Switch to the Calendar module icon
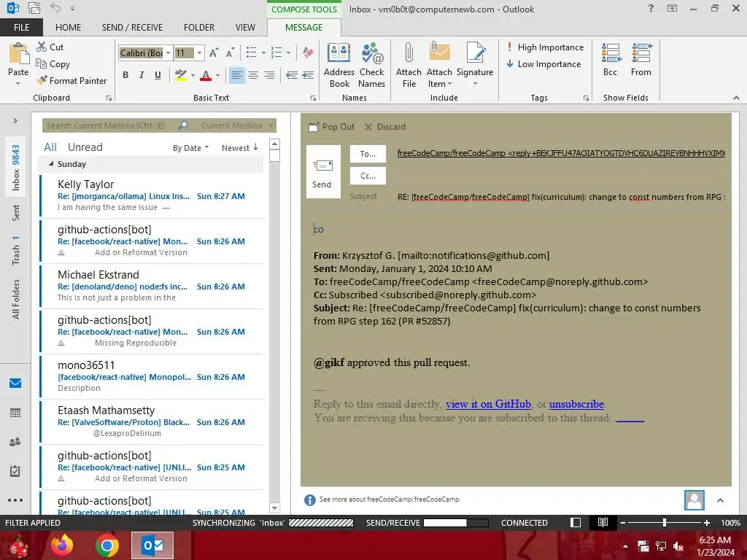 coord(15,413)
